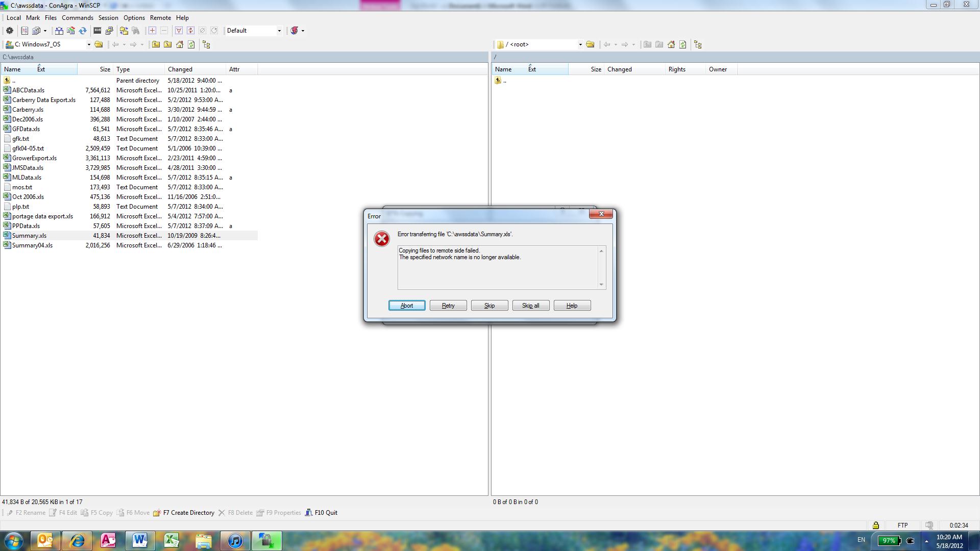Open the Commands menu
980x551 pixels.
(x=78, y=18)
